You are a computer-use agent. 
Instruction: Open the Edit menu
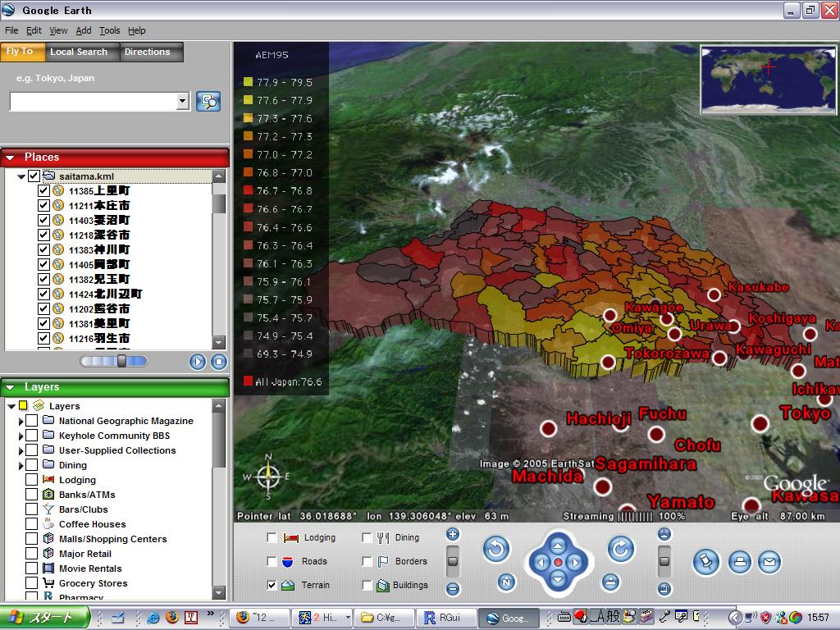(x=34, y=30)
